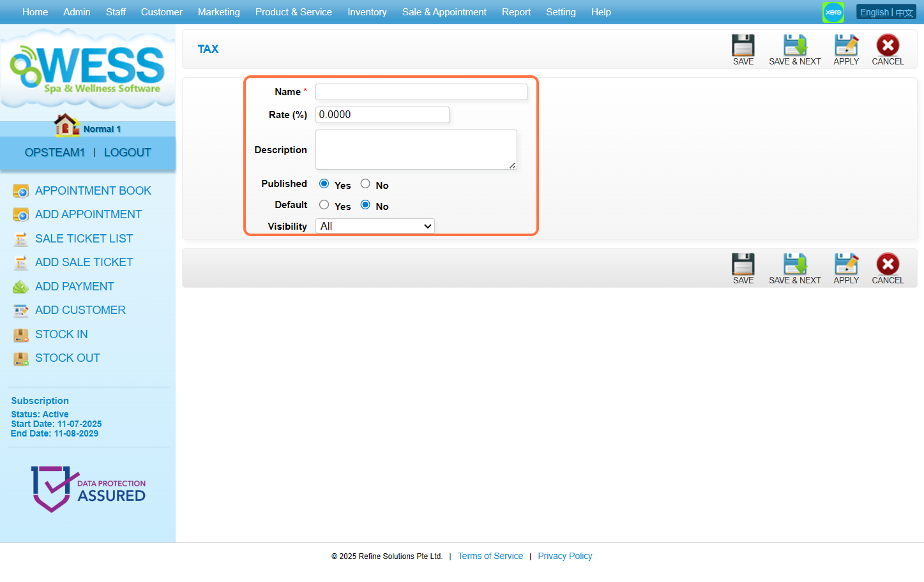Click the Add Payment sidebar icon

[x=21, y=287]
